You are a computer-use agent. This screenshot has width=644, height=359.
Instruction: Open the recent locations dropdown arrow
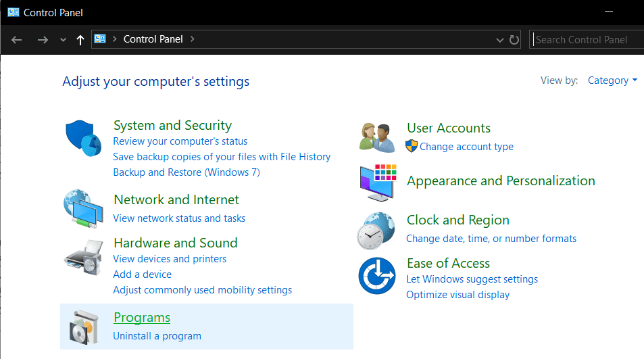point(63,40)
